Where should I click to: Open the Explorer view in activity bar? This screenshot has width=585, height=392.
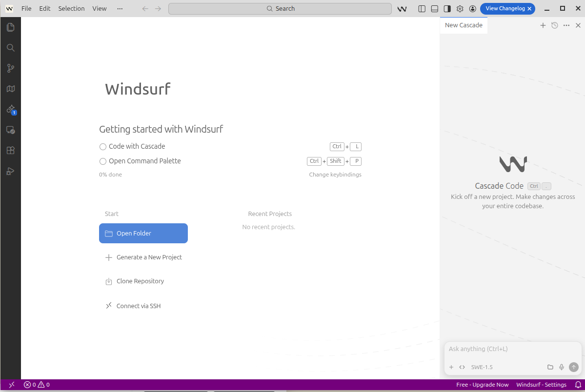click(x=10, y=27)
